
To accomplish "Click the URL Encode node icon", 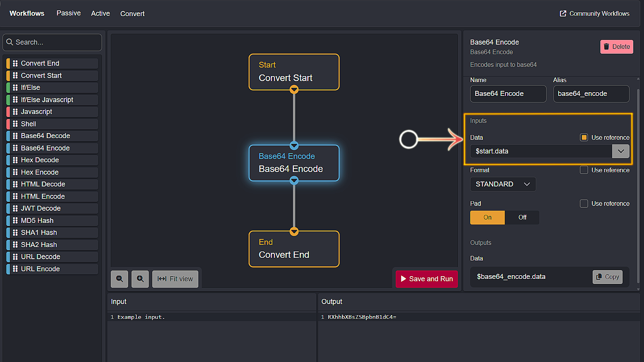I will [x=15, y=269].
